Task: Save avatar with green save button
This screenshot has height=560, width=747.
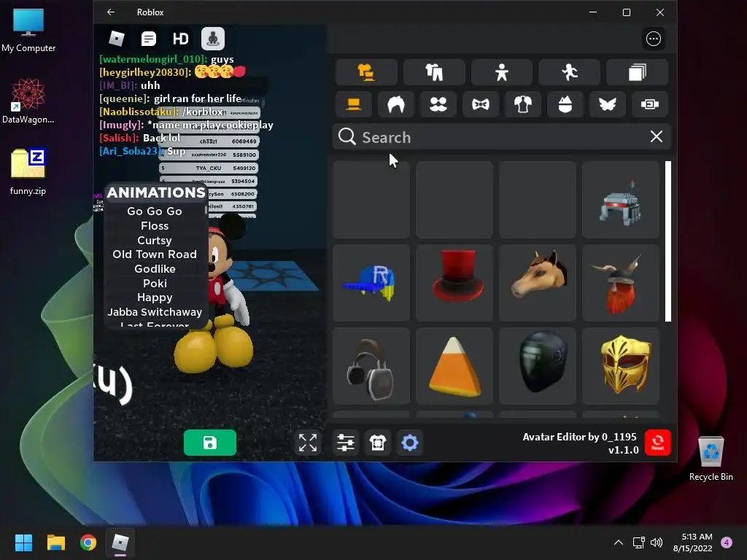Action: coord(210,443)
